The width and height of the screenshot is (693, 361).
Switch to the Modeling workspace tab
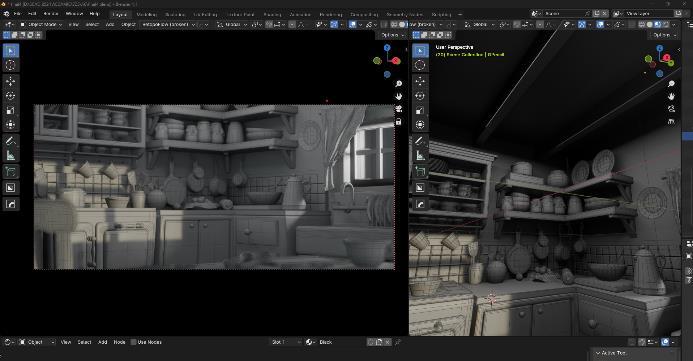point(146,15)
